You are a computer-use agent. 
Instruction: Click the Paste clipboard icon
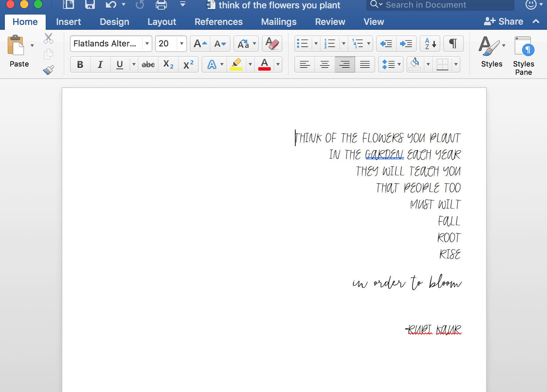pos(16,45)
